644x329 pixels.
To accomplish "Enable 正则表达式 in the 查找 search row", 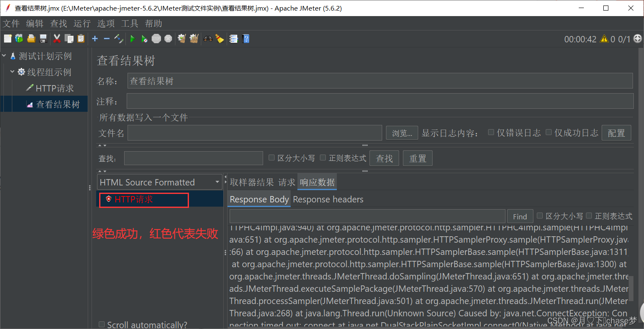I will 323,158.
